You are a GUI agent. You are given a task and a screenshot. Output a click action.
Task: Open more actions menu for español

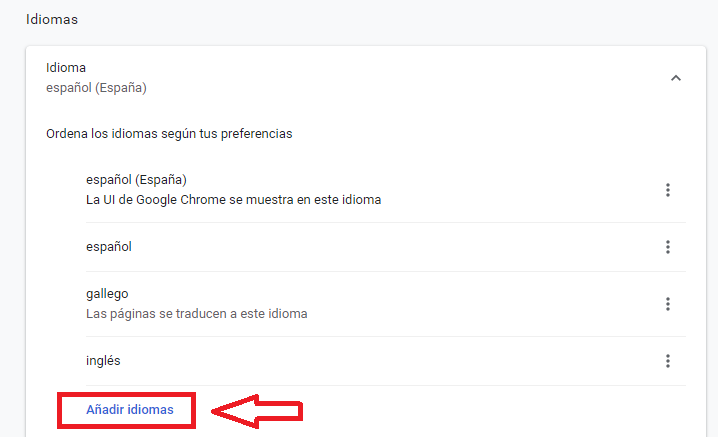(668, 247)
